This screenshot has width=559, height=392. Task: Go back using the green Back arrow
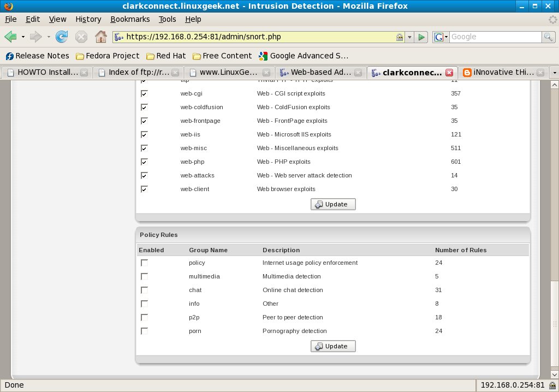pyautogui.click(x=10, y=37)
